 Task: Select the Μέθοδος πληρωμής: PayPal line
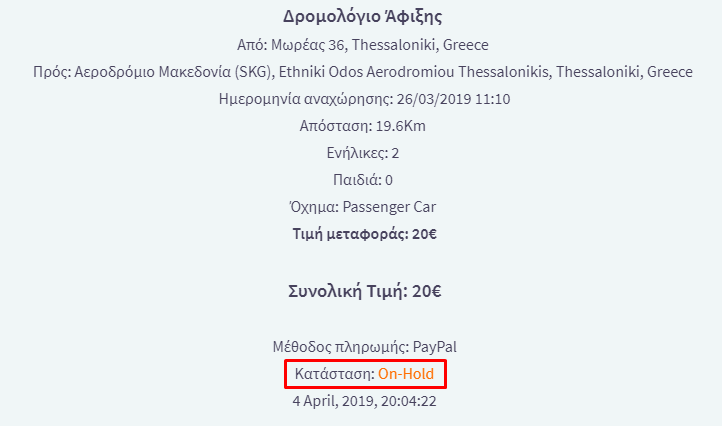364,347
